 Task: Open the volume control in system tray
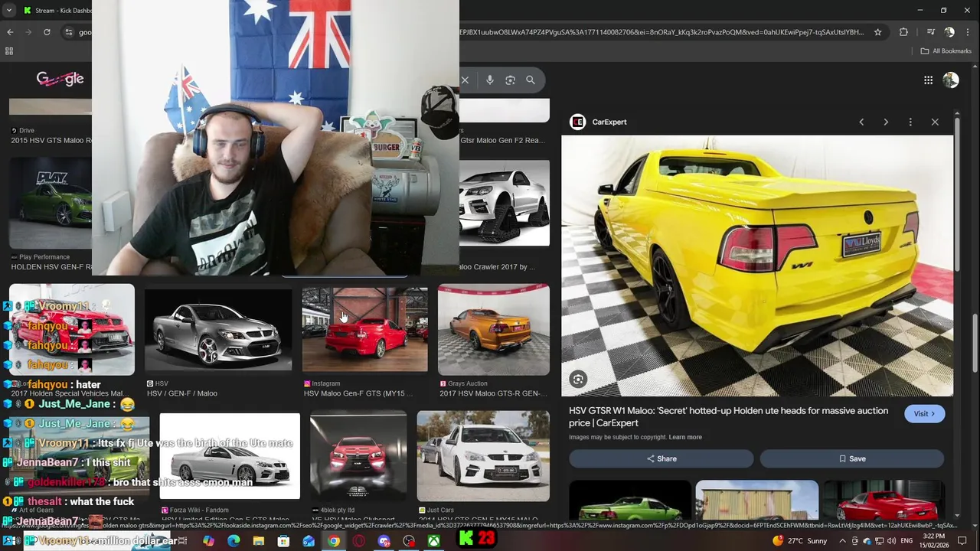pos(892,541)
